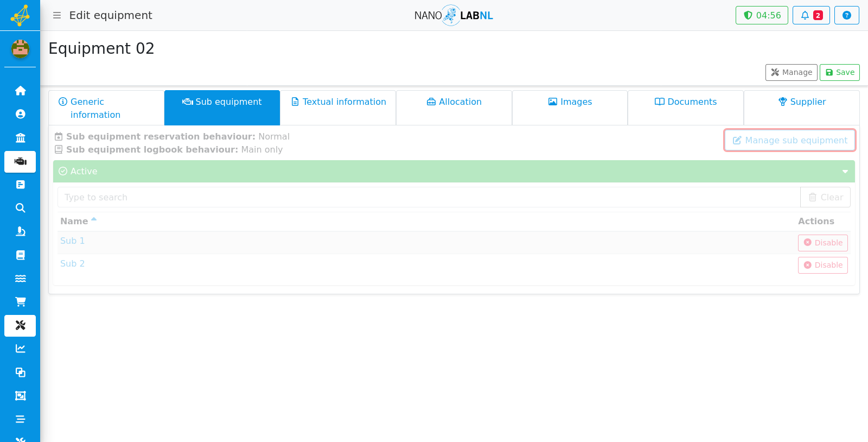
Task: Click the 04:56 session timer button
Action: pyautogui.click(x=762, y=15)
